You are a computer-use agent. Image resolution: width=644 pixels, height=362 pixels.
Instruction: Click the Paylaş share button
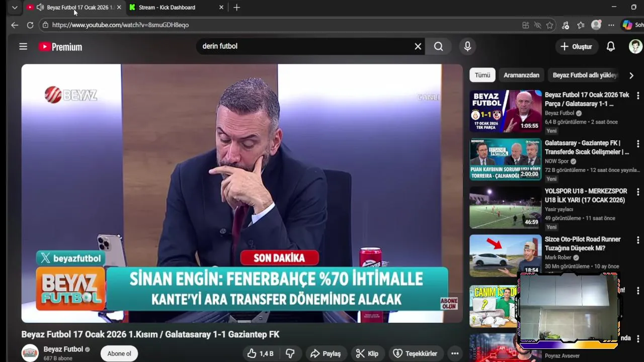[326, 353]
